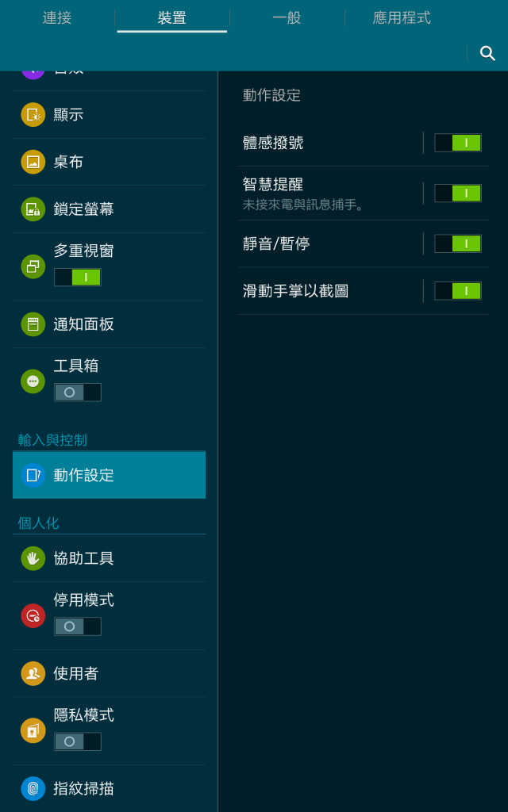Turn off the 體感撥號 switch
Screen dimensions: 508x812
[458, 143]
